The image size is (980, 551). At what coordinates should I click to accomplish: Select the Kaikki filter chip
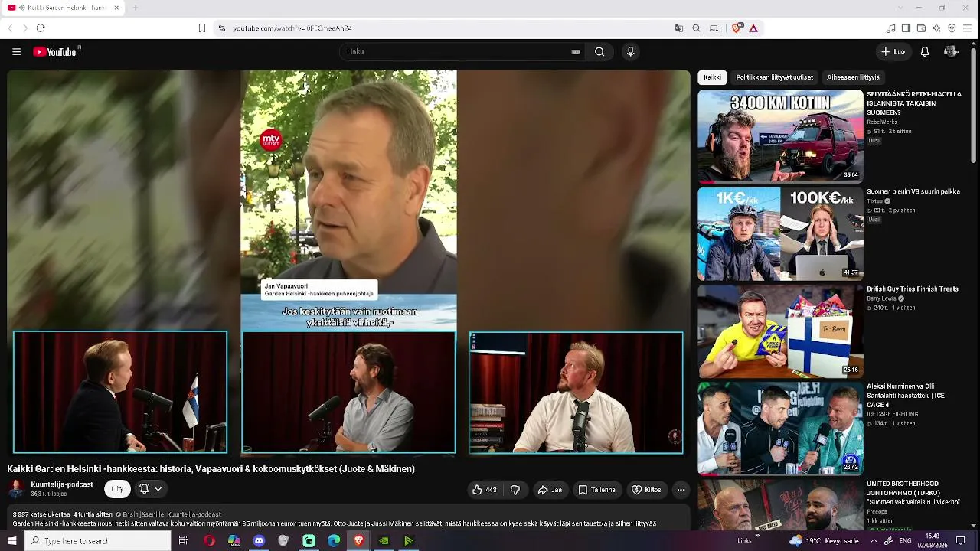pos(712,77)
